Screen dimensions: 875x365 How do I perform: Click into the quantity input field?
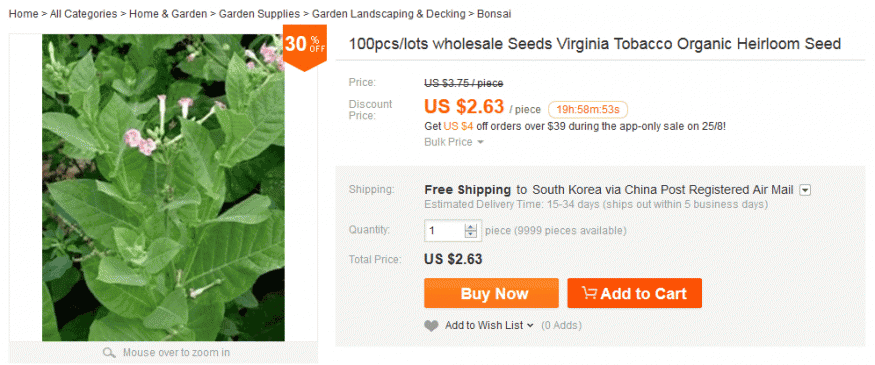[445, 230]
